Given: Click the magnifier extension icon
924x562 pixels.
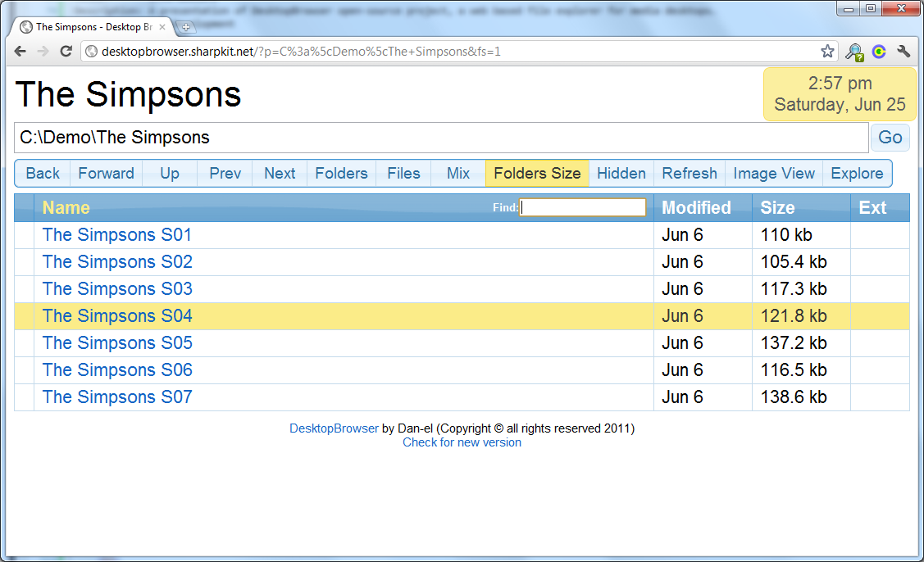Looking at the screenshot, I should [853, 52].
